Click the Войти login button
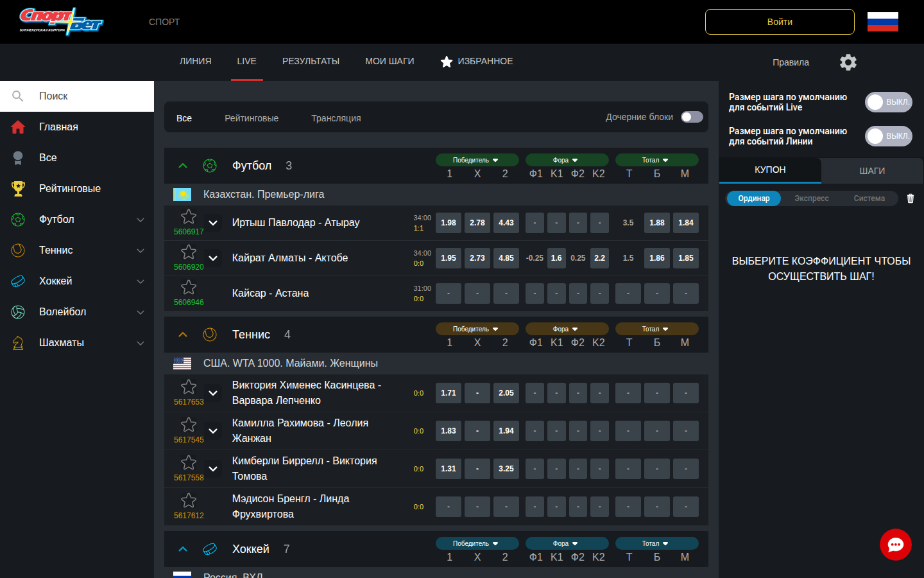The image size is (924, 578). (x=780, y=22)
